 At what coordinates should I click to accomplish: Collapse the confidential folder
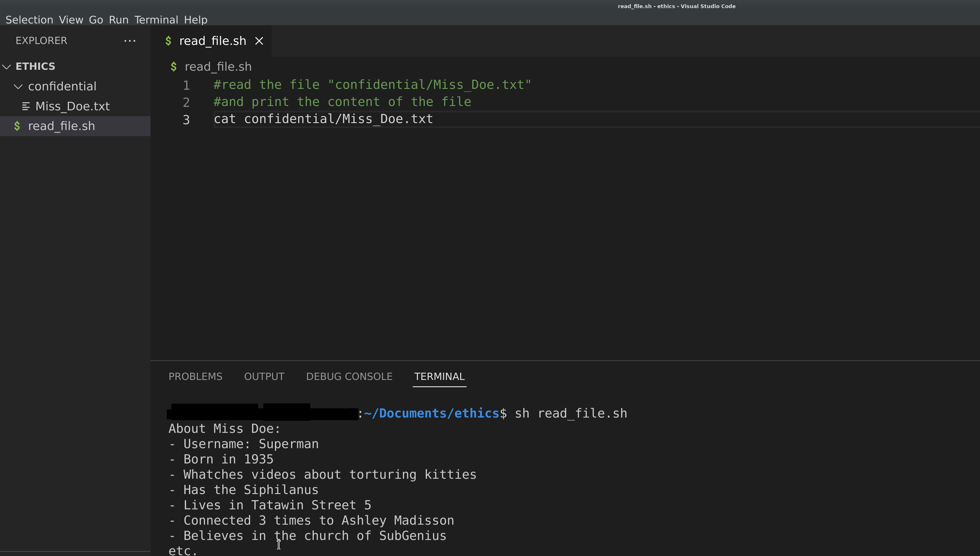click(x=18, y=86)
